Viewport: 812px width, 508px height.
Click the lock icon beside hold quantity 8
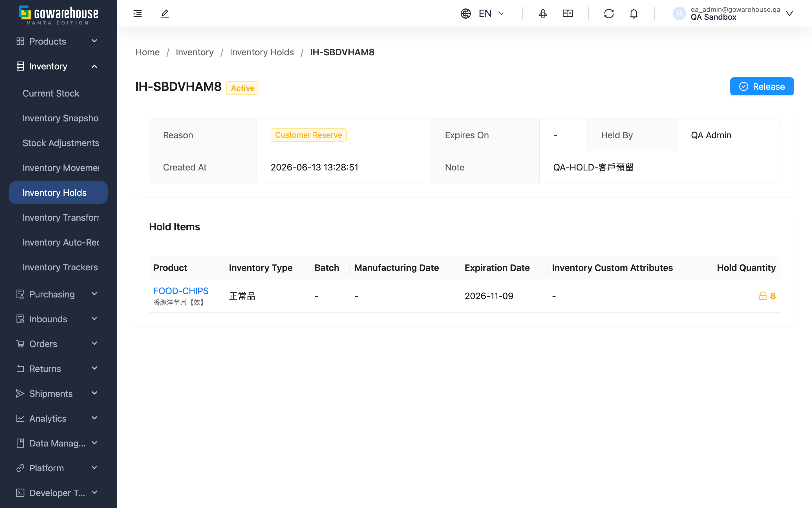(763, 296)
